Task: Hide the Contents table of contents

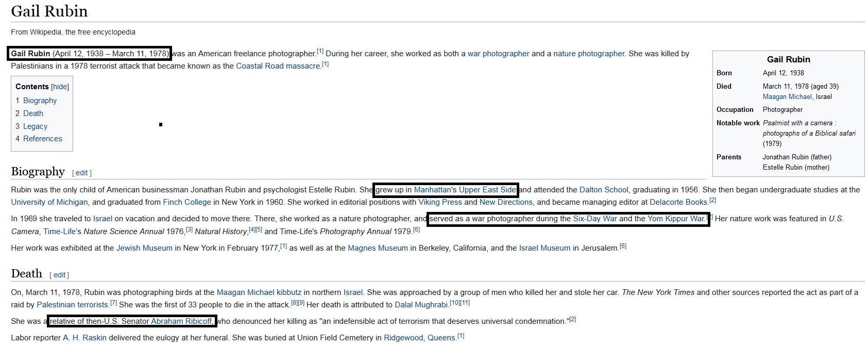Action: click(x=60, y=87)
